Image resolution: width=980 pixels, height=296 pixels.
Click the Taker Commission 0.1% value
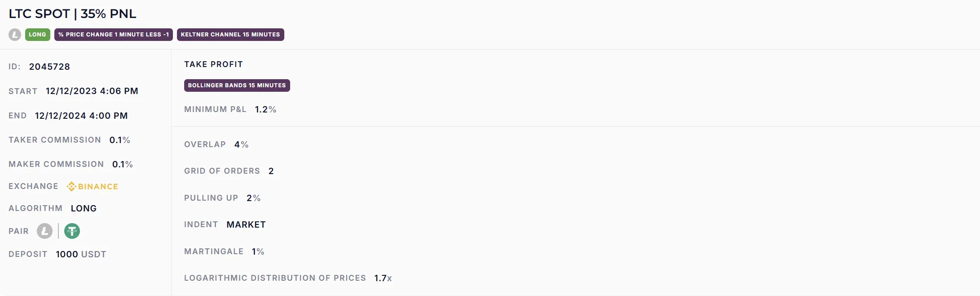pyautogui.click(x=119, y=140)
